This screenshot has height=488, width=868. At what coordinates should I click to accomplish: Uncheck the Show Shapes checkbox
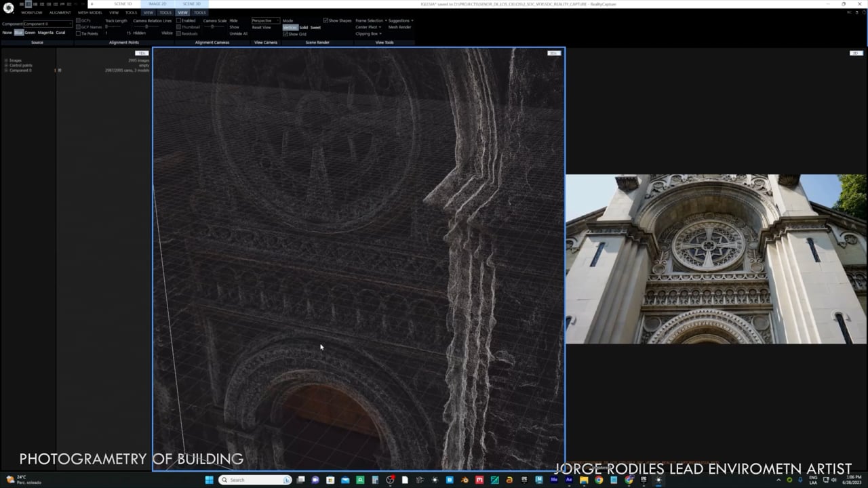325,20
